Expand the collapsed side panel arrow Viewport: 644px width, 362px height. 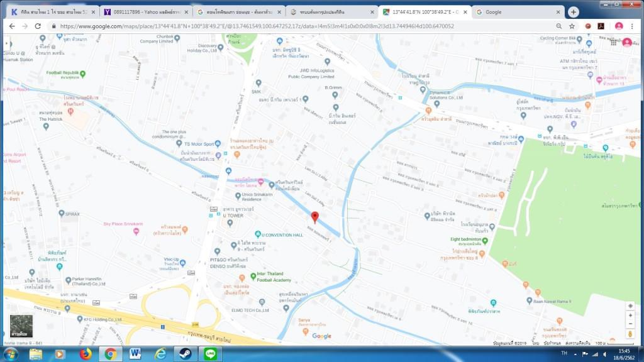pyautogui.click(x=8, y=43)
